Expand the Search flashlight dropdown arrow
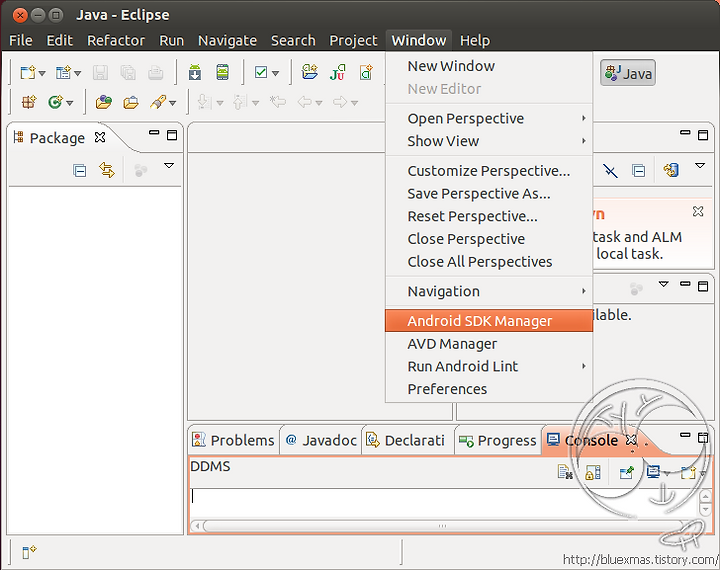 [x=173, y=103]
